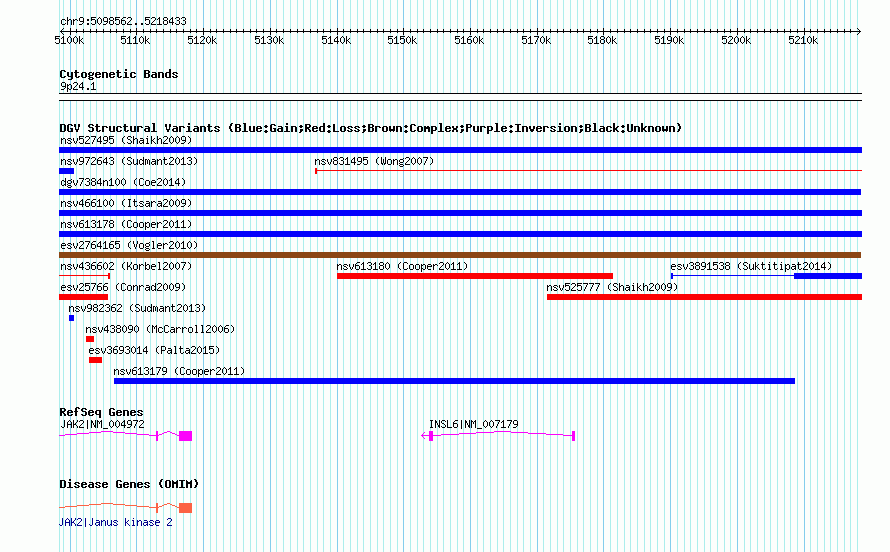This screenshot has height=552, width=890.
Task: Click the brown esv2764165 complex bar
Action: click(460, 255)
